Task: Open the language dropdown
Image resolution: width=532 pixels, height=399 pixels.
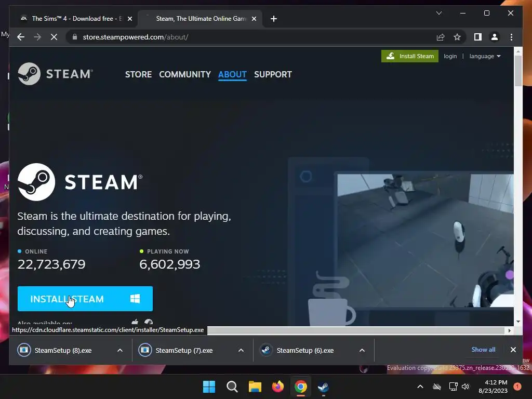Action: pyautogui.click(x=485, y=56)
